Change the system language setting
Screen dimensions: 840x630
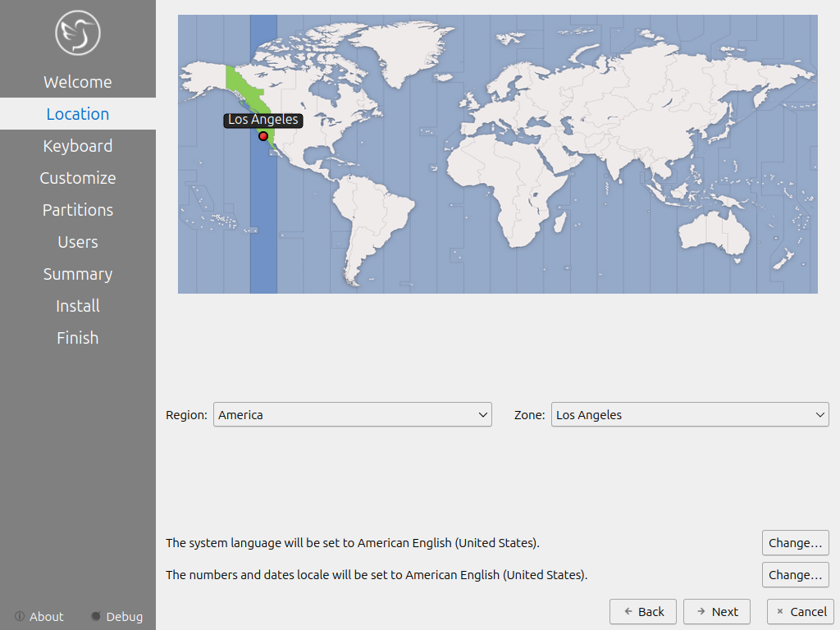pyautogui.click(x=795, y=543)
